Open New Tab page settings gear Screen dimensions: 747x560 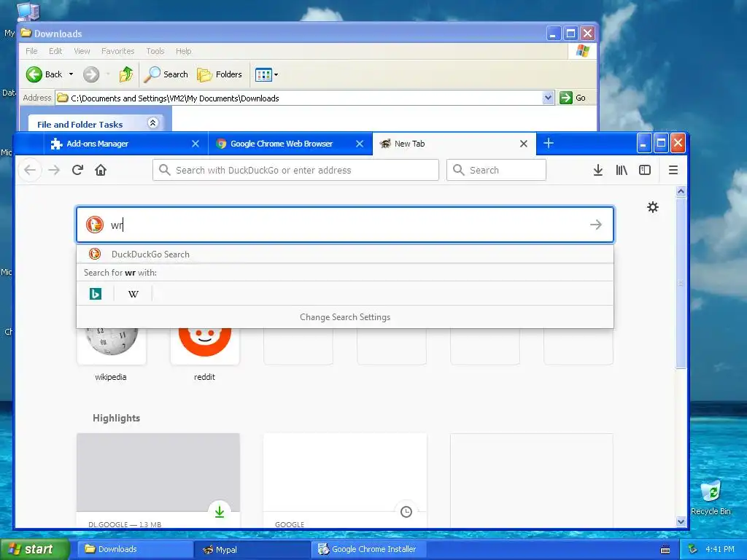click(653, 207)
